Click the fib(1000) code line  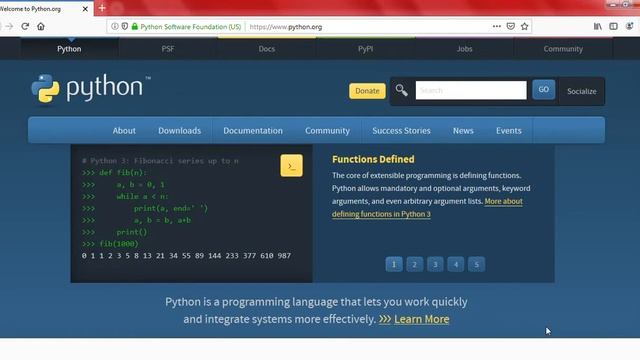(x=110, y=244)
